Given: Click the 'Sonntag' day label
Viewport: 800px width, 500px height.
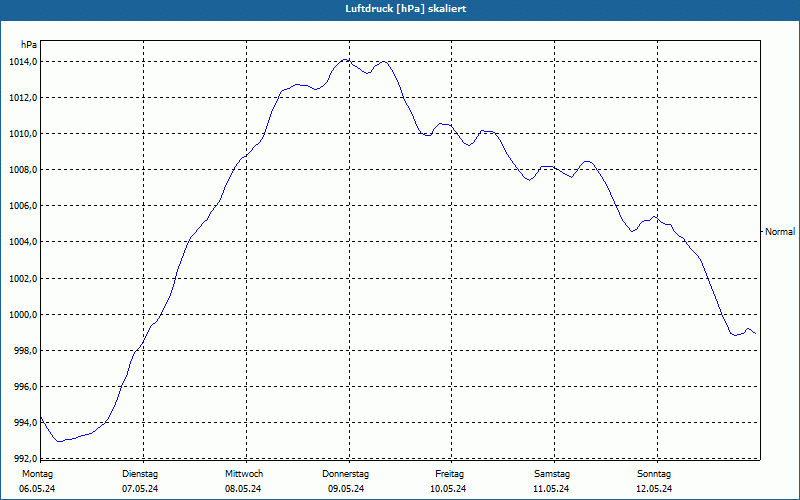Looking at the screenshot, I should [654, 474].
